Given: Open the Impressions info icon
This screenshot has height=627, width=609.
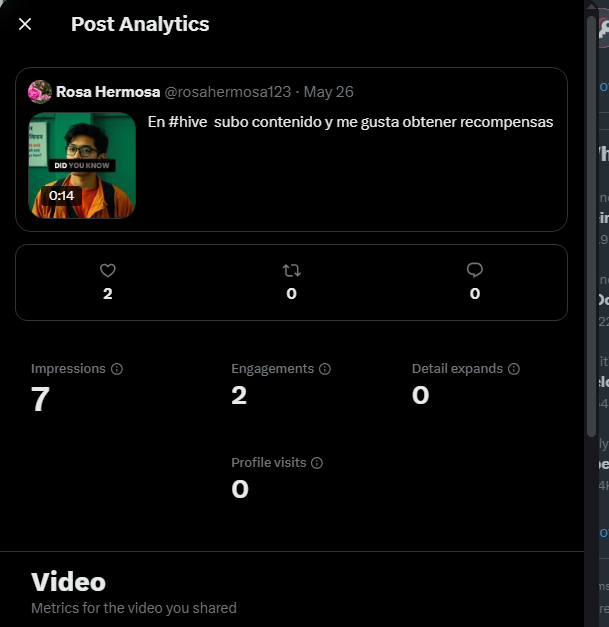Looking at the screenshot, I should [117, 369].
